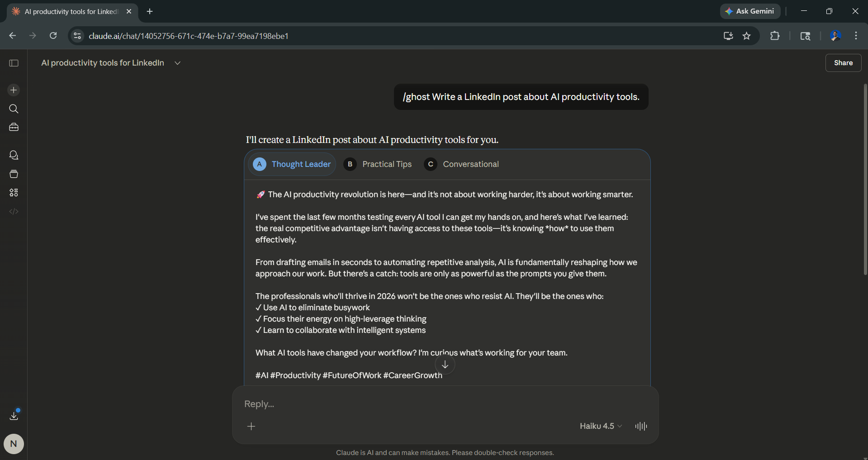
Task: Open Chrome's three-dot menu
Action: click(856, 36)
